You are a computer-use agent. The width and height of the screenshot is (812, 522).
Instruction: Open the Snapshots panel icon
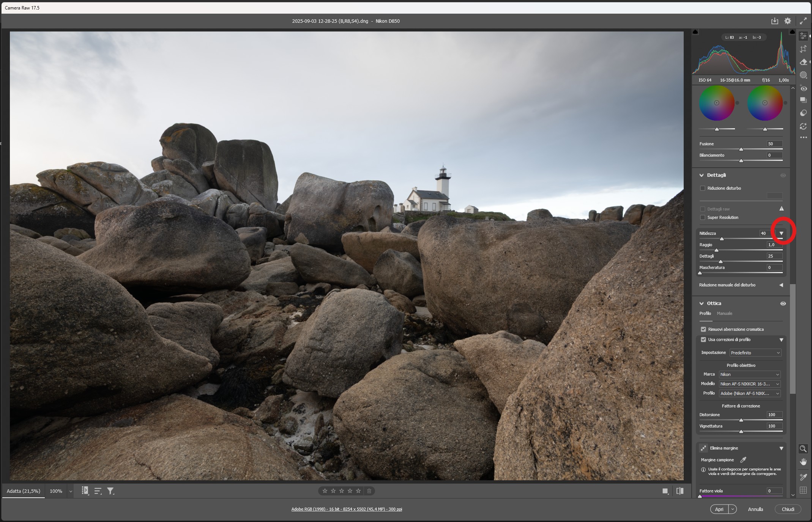[x=803, y=100]
